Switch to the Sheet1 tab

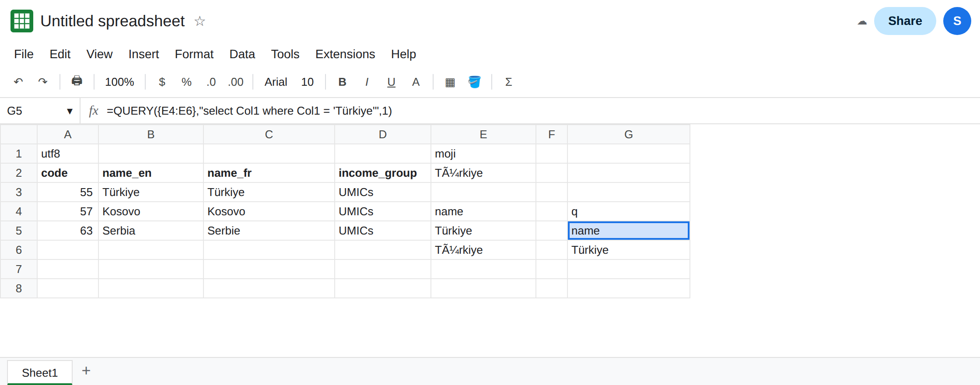(x=40, y=373)
